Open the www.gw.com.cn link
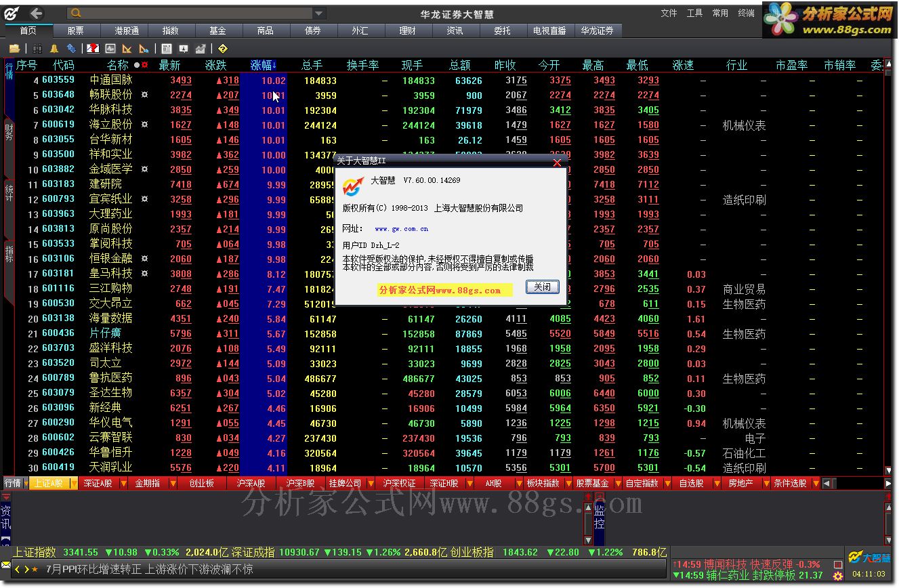The image size is (899, 588). click(x=401, y=230)
